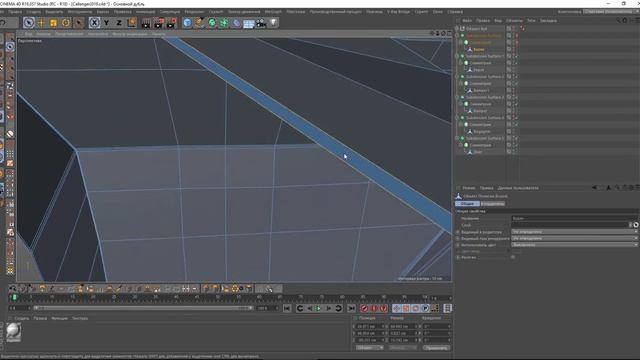Open the Использовать цвет dropdown
This screenshot has width=640, height=360.
point(575,245)
